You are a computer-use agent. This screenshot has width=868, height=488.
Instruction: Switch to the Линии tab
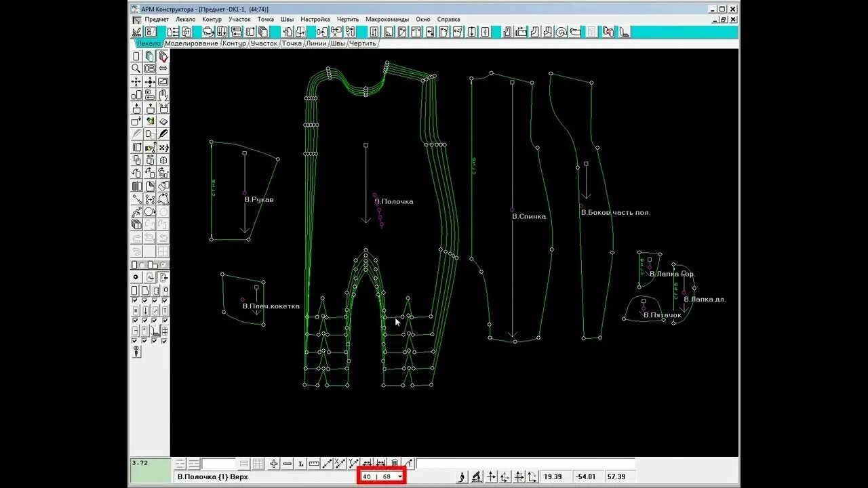316,43
